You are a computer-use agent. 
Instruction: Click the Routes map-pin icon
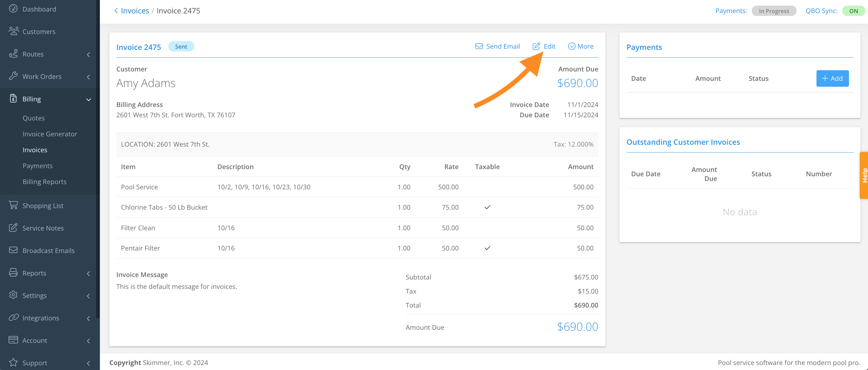[x=13, y=54]
